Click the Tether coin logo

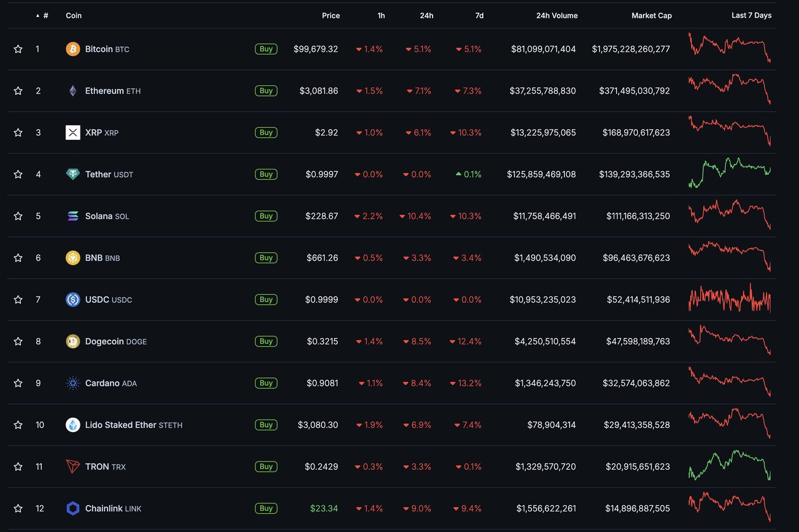pos(73,174)
